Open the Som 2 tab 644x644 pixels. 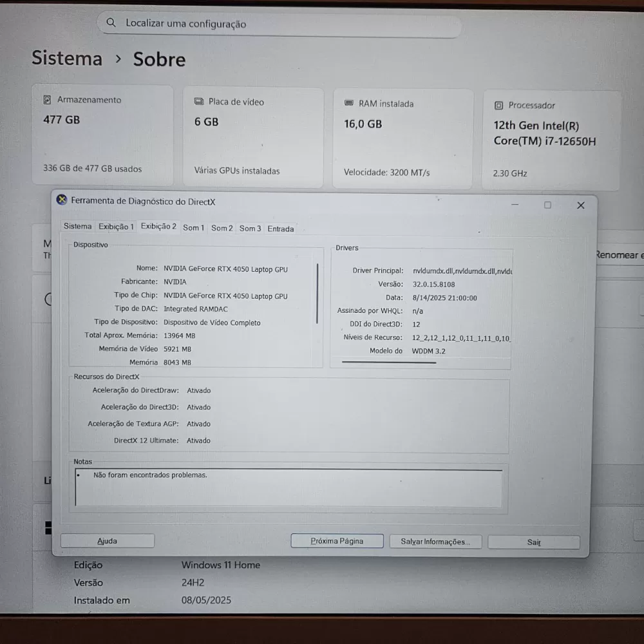point(222,228)
